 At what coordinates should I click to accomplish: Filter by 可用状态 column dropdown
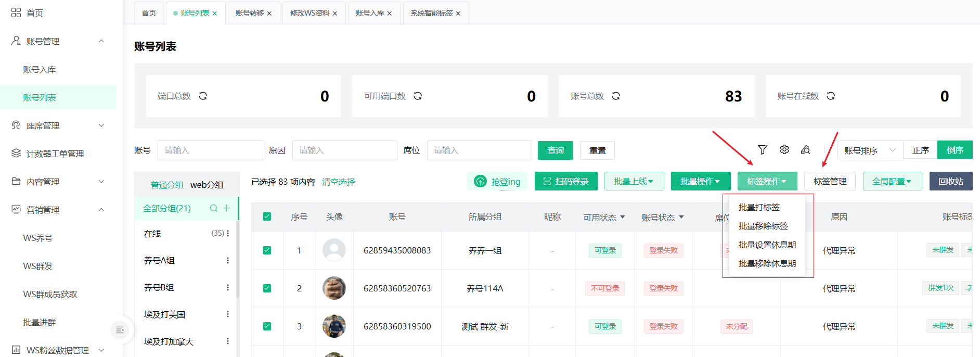[x=623, y=217]
